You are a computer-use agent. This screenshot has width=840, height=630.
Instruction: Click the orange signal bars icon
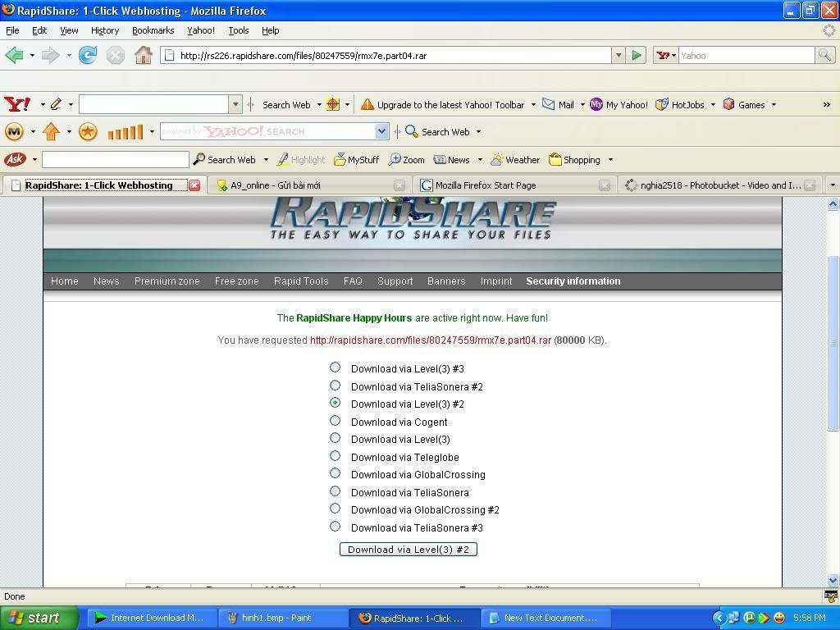coord(126,132)
